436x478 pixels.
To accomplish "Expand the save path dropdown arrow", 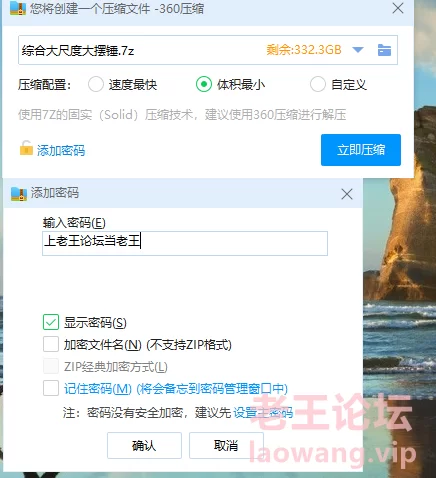I will [358, 50].
